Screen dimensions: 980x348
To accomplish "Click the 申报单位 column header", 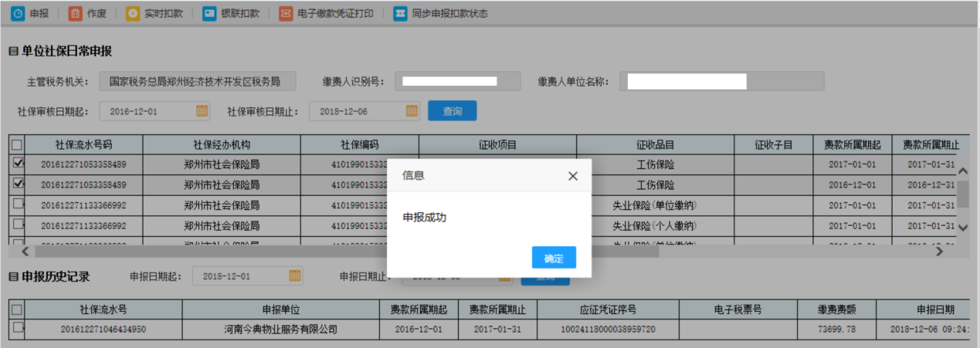I will (281, 309).
